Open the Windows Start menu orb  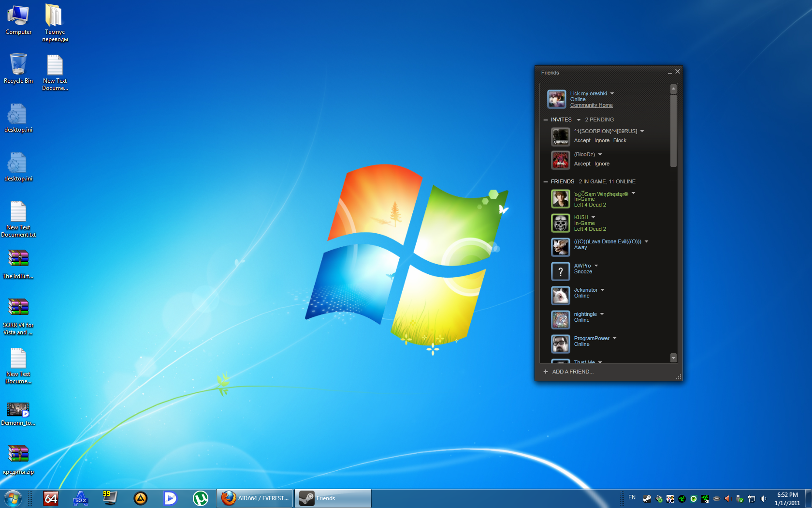tap(13, 498)
